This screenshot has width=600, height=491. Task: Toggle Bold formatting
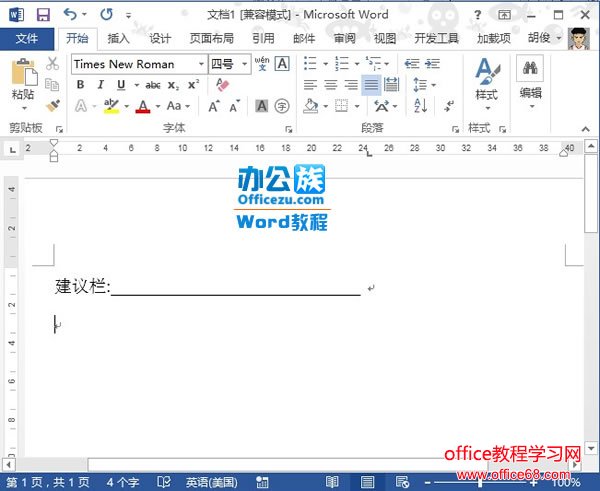80,85
